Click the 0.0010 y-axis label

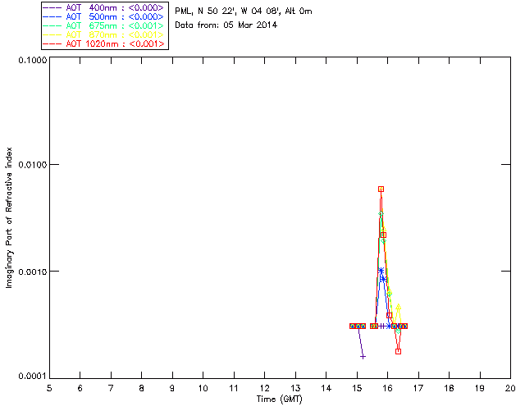pos(32,272)
